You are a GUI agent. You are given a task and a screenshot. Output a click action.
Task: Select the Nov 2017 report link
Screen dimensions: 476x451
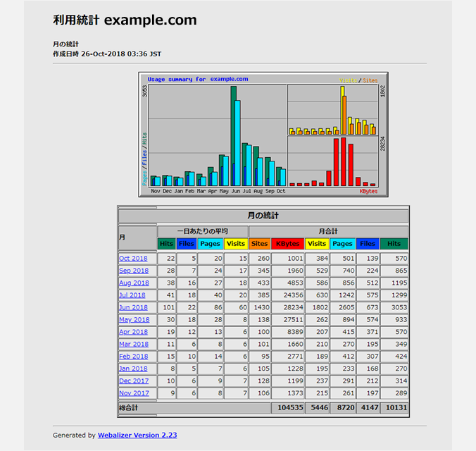point(133,393)
